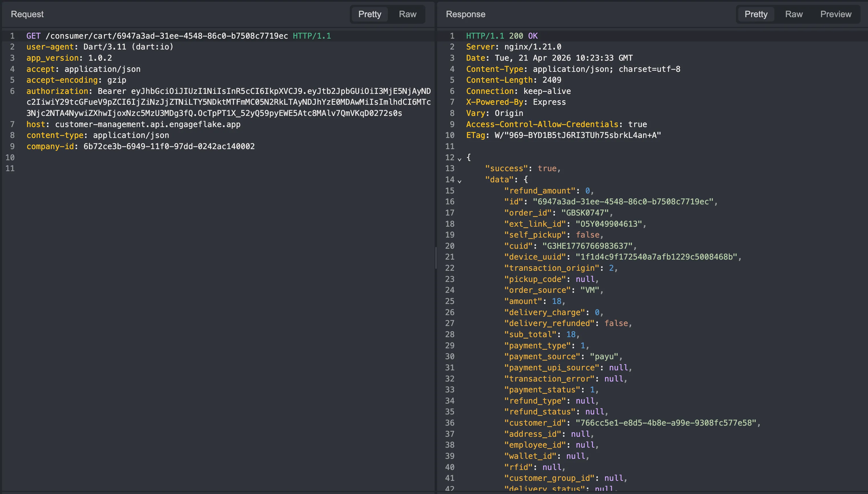Switch the Response panel to Raw view
This screenshot has width=868, height=494.
[x=794, y=14]
